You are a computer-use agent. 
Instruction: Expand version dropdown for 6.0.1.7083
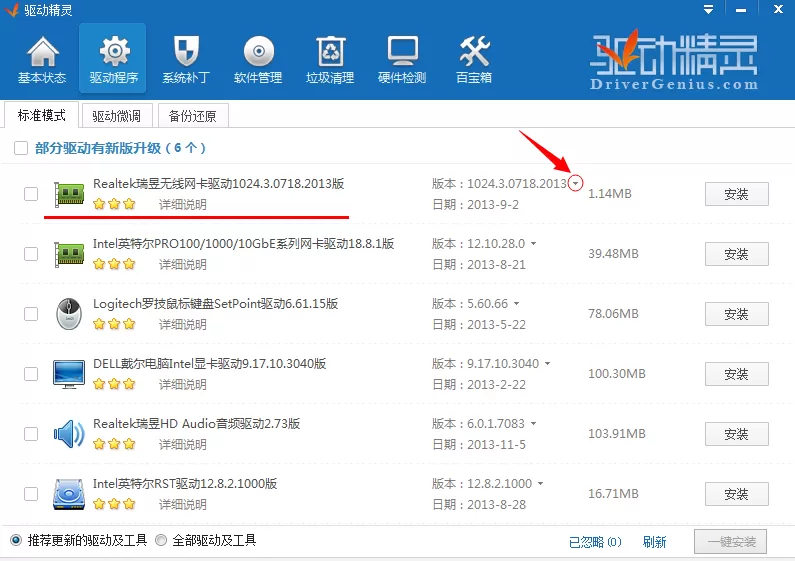pyautogui.click(x=533, y=423)
